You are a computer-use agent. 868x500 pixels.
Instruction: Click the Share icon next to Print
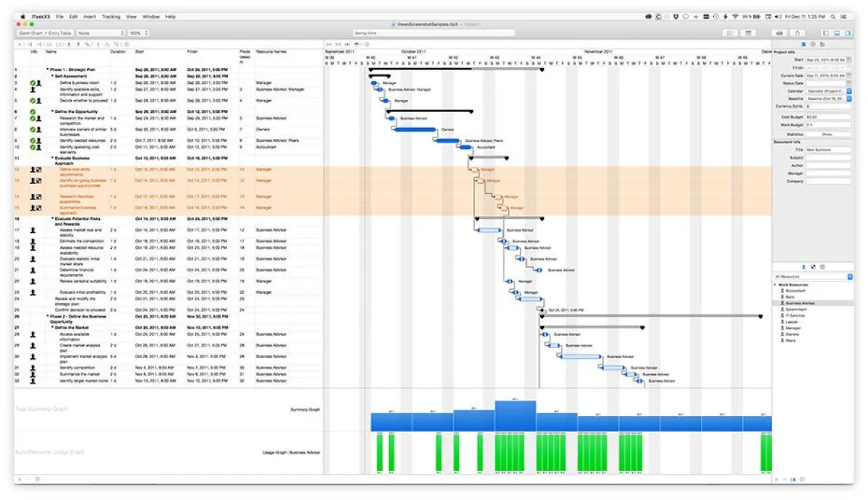797,33
